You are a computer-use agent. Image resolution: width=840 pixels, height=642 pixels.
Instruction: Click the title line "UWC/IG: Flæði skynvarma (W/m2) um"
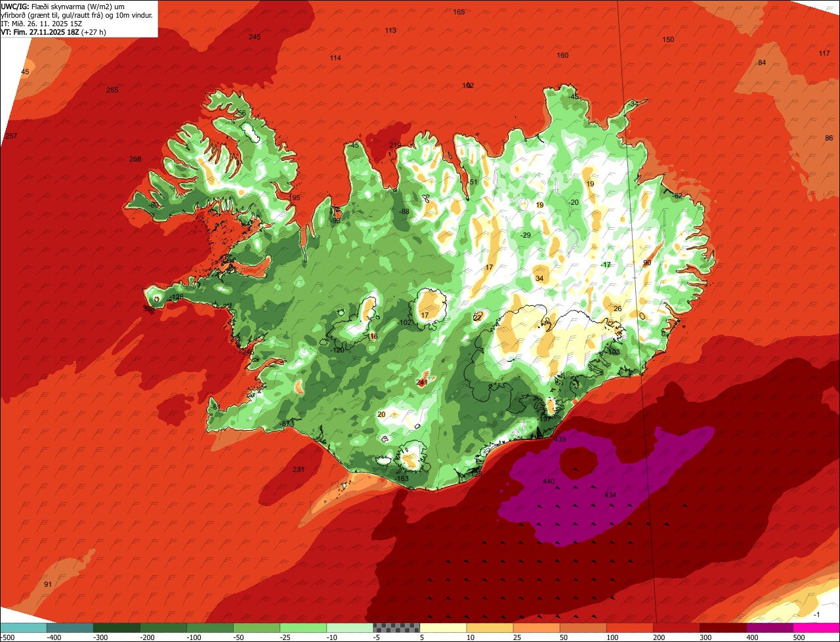63,7
